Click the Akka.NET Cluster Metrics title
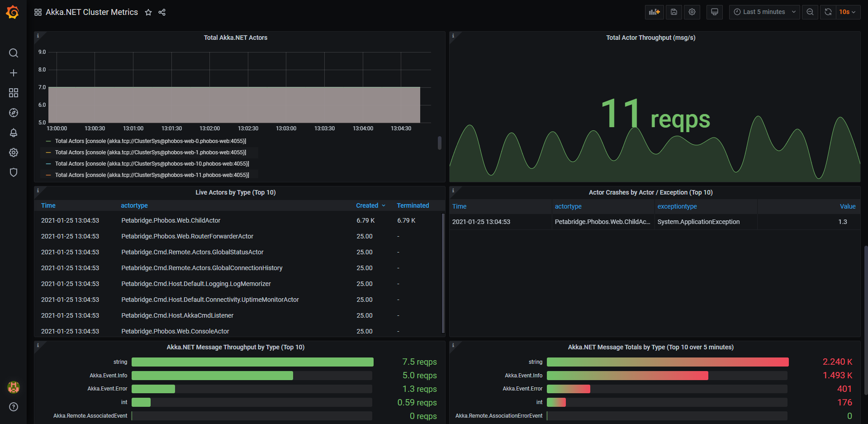This screenshot has width=868, height=424. point(92,12)
